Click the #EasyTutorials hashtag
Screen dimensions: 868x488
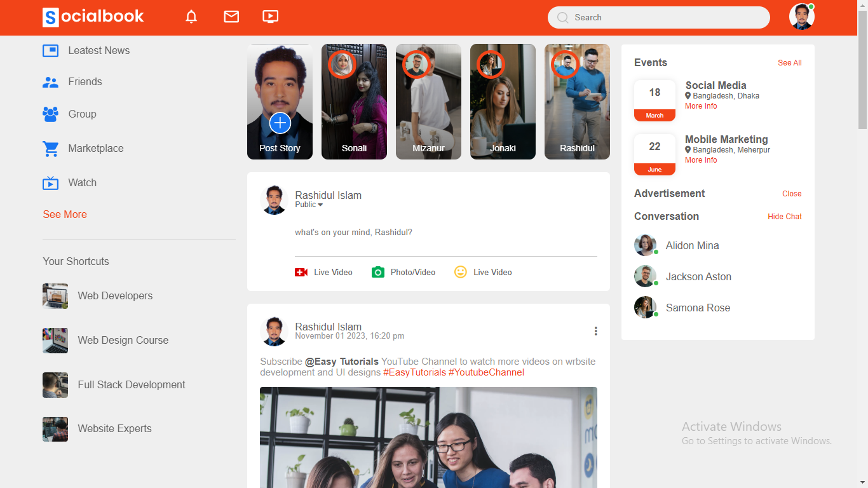(414, 372)
